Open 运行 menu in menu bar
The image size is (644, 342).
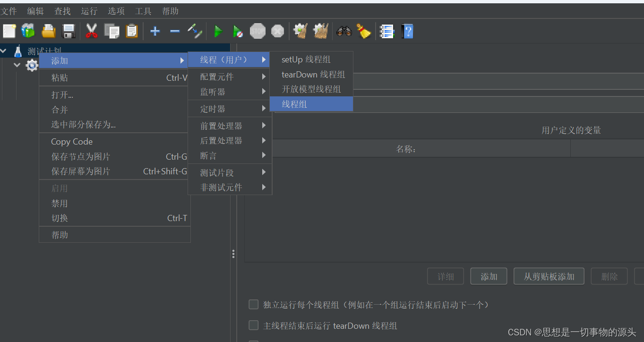tap(89, 11)
